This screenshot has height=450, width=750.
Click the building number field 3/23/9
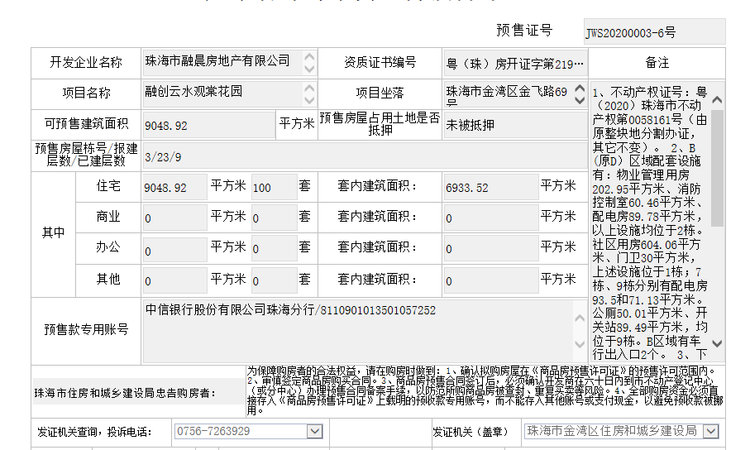364,157
